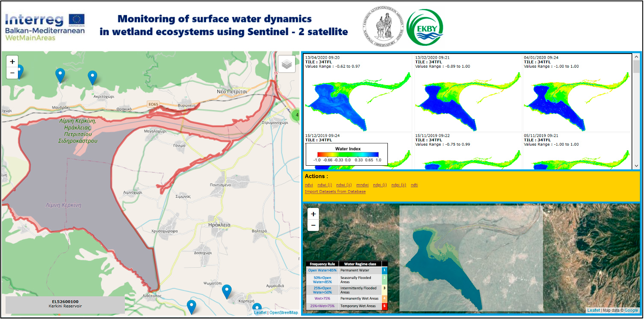This screenshot has height=319, width=644.
Task: Click the EO65 road shield
Action: pyautogui.click(x=154, y=104)
